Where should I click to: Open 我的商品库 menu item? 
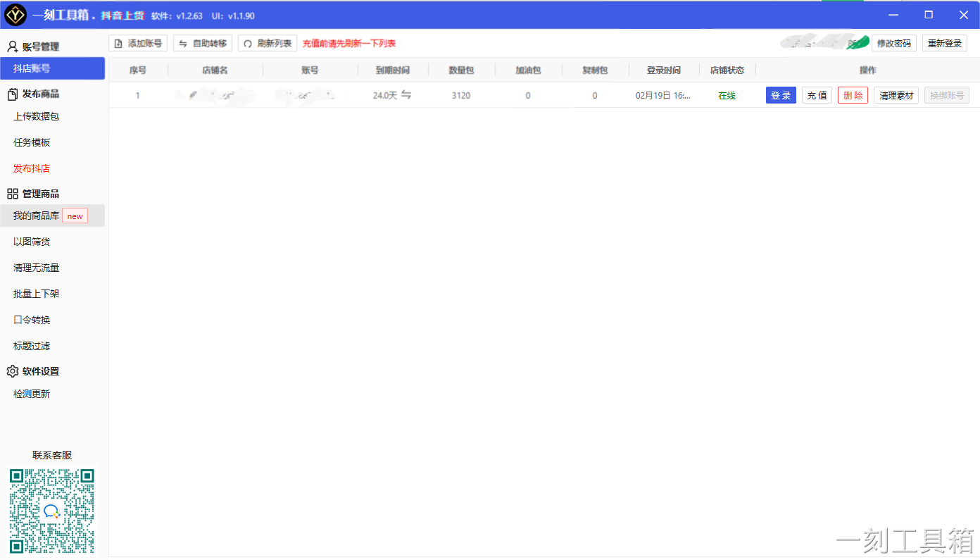[x=37, y=216]
